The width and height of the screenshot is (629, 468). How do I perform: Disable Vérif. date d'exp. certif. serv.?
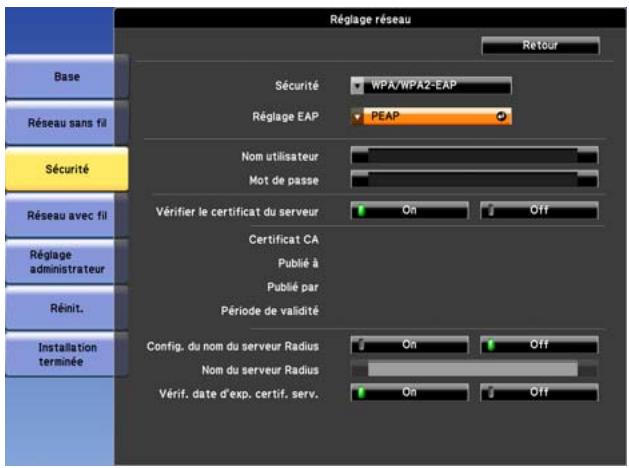coord(539,394)
